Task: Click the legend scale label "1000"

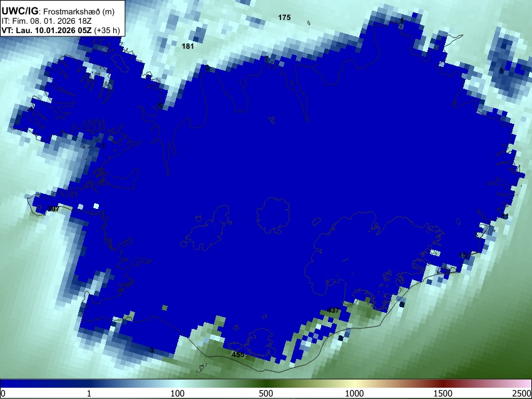Action: [x=354, y=393]
